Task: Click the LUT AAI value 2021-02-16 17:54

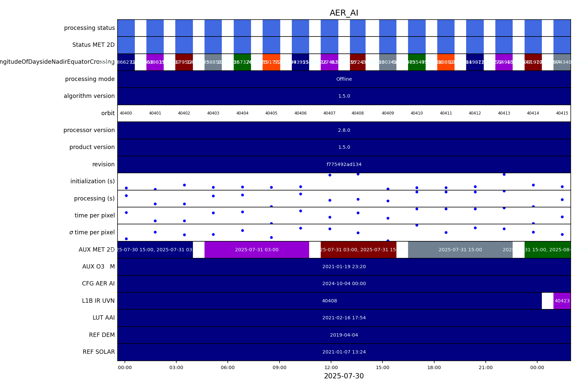Action: (344, 318)
